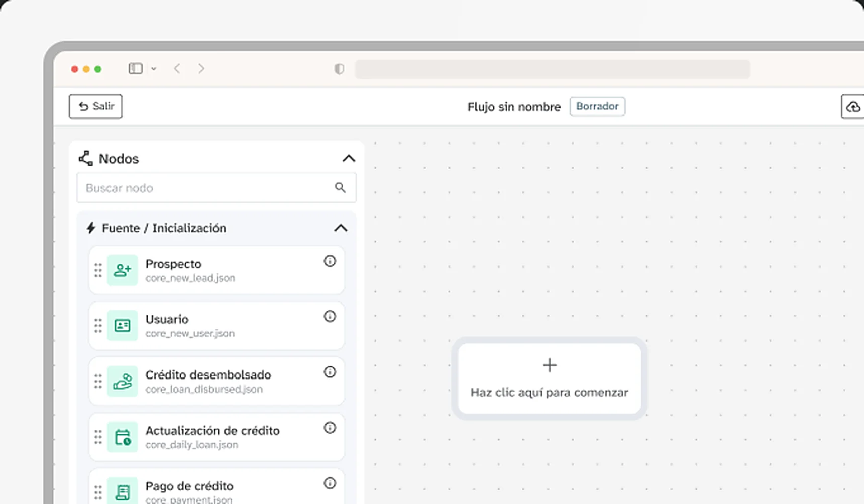This screenshot has width=864, height=504.
Task: Show info for Actualización de crédito node
Action: [330, 428]
